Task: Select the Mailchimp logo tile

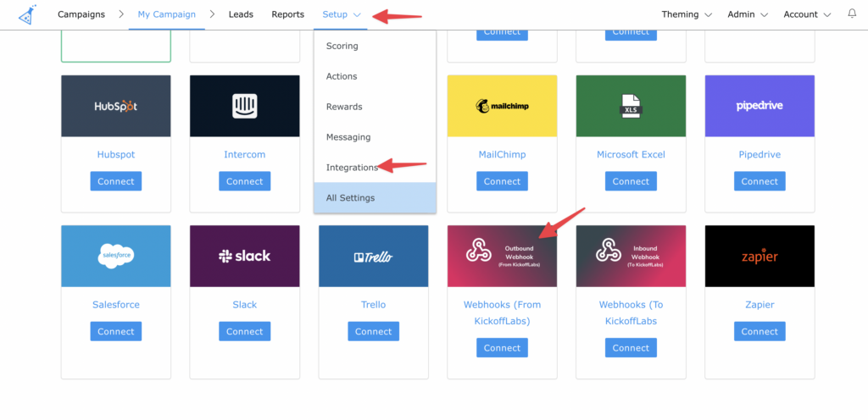Action: click(502, 106)
